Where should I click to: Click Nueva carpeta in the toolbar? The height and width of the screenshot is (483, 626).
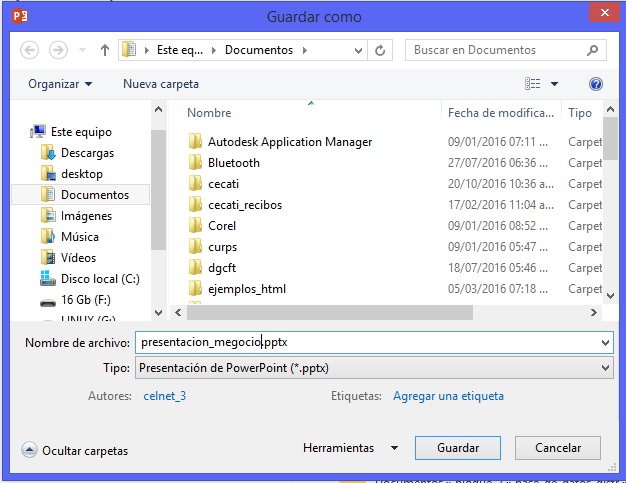click(x=160, y=84)
